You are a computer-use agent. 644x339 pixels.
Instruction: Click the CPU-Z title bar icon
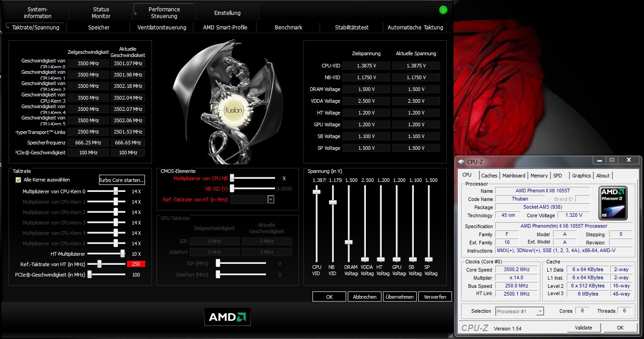pos(460,162)
